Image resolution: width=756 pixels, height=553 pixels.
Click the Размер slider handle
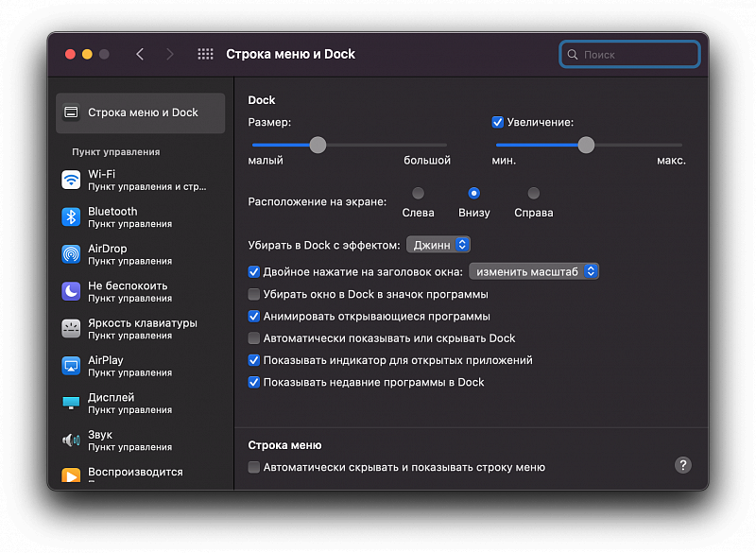318,145
